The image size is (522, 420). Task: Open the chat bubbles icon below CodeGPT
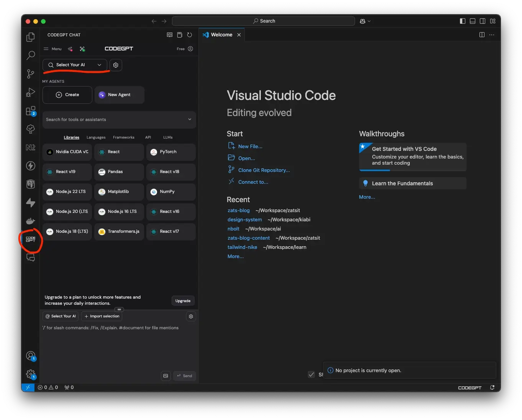click(30, 258)
